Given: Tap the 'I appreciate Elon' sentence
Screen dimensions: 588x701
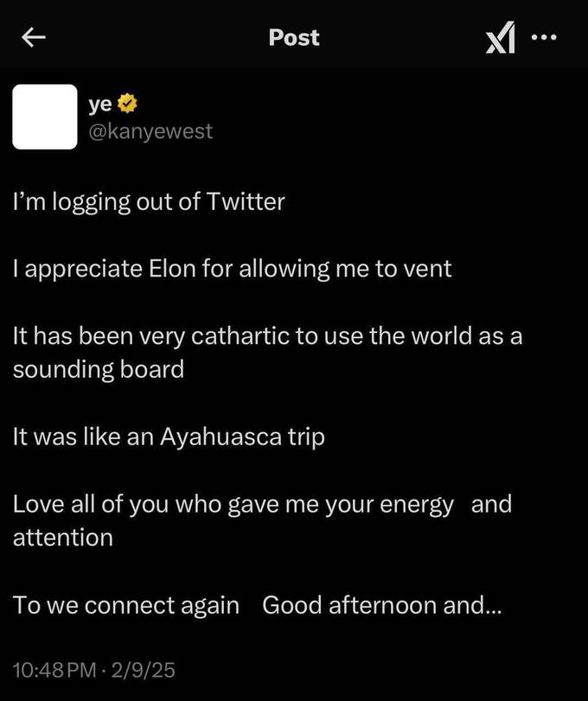Looking at the screenshot, I should pyautogui.click(x=232, y=268).
